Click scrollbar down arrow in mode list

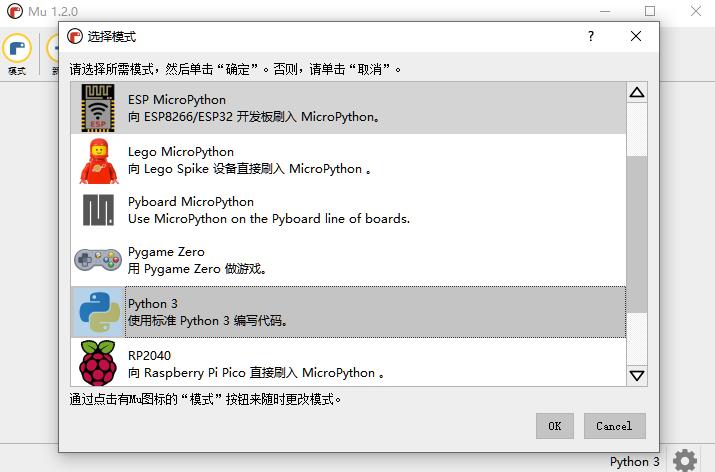click(x=637, y=375)
